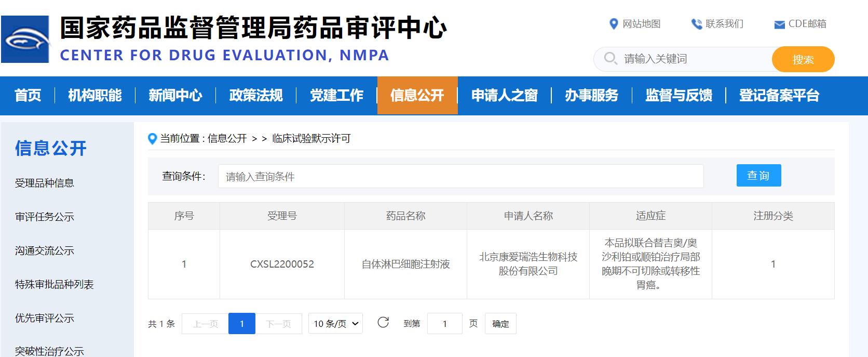
Task: Open 优先审评公示 in the sidebar
Action: [x=45, y=318]
